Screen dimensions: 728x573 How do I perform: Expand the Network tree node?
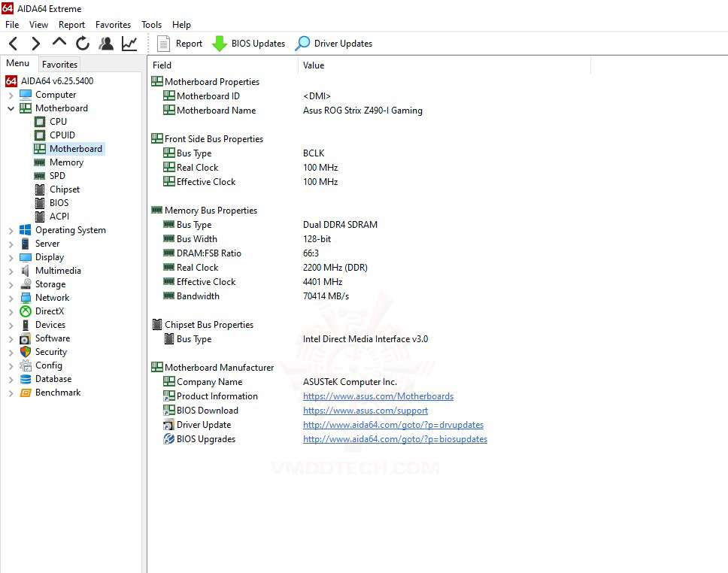11,298
